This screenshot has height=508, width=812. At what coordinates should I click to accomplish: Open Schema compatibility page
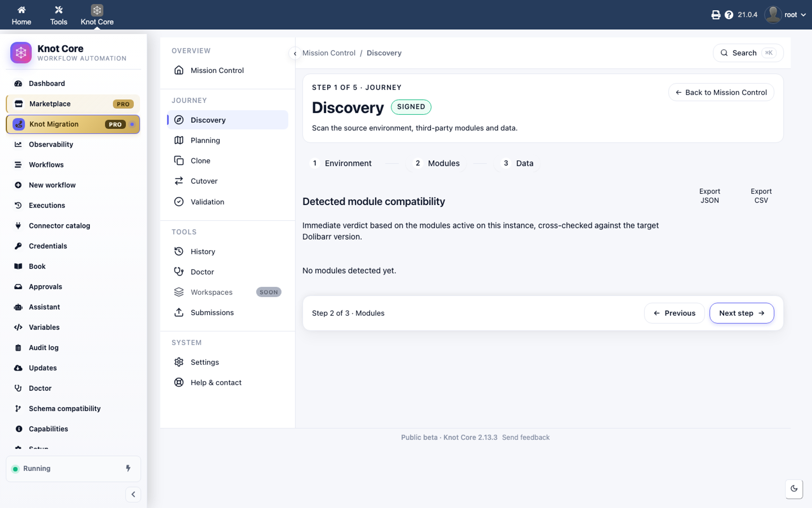(73, 409)
